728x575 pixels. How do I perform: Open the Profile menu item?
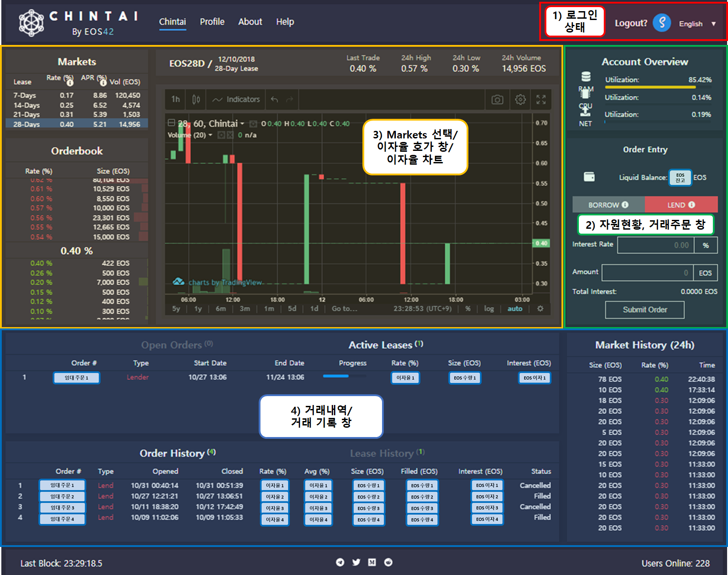click(212, 22)
